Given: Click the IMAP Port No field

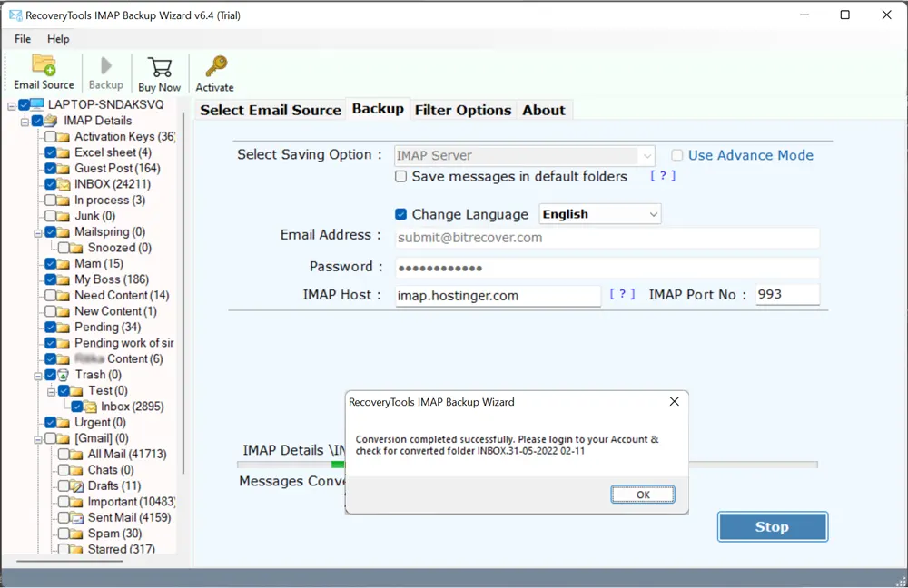Looking at the screenshot, I should [787, 295].
